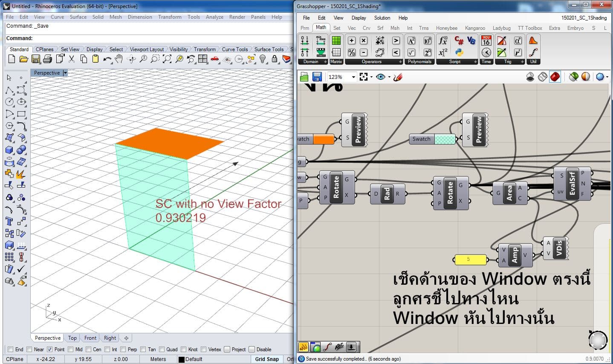Screen dimensions: 613x364
Task: Open the 123% zoom level dropdown
Action: (353, 77)
